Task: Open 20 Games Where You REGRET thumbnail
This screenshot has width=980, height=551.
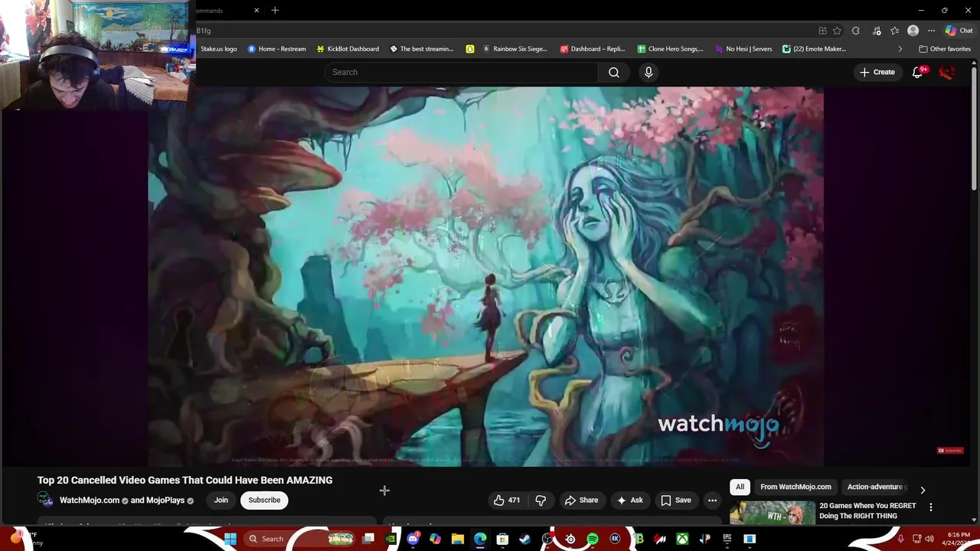Action: (772, 513)
